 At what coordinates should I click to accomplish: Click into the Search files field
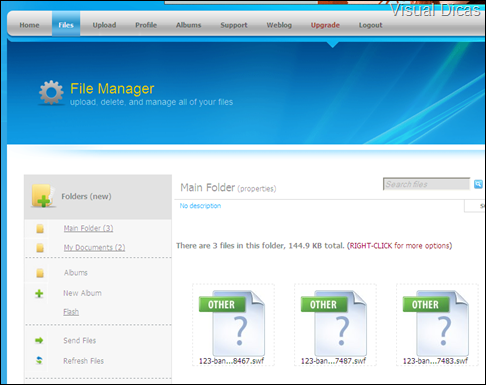(x=426, y=184)
